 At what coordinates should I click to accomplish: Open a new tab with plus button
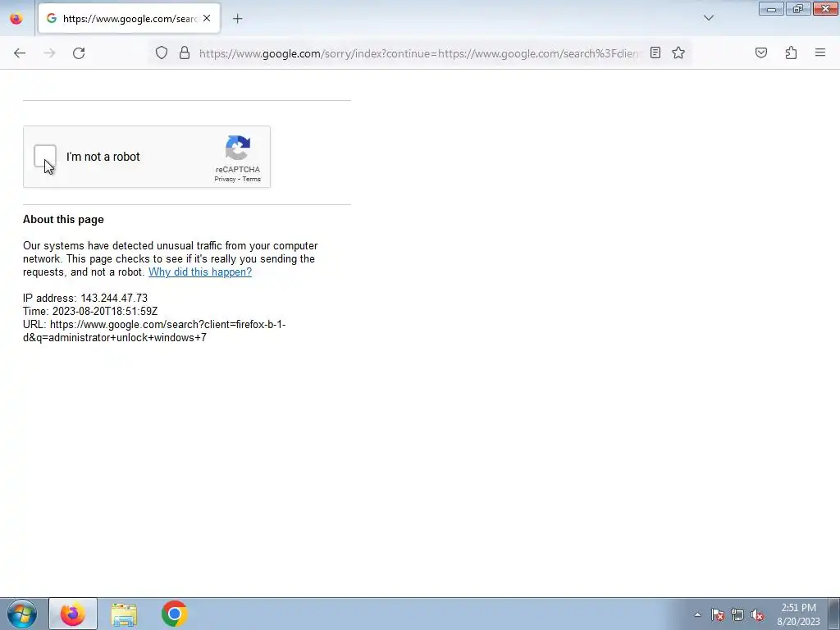pos(238,19)
